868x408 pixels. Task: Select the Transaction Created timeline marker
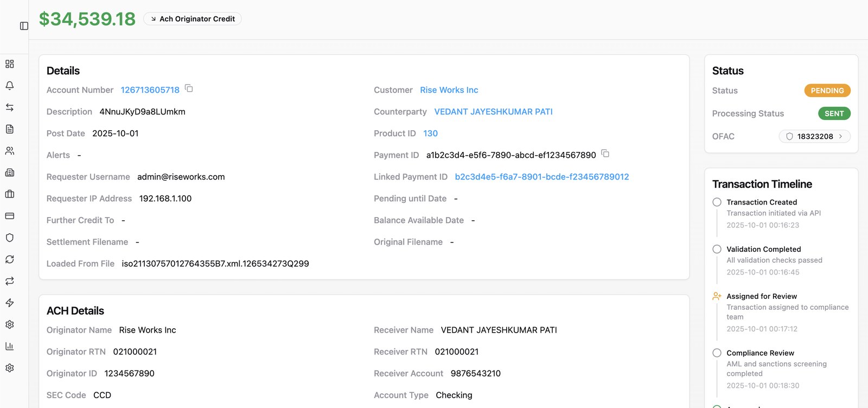point(717,202)
